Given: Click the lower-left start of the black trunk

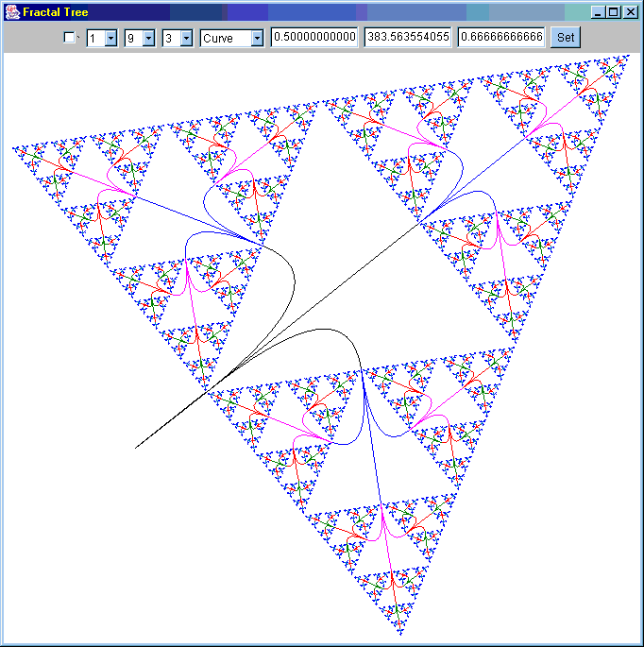Looking at the screenshot, I should (x=136, y=448).
